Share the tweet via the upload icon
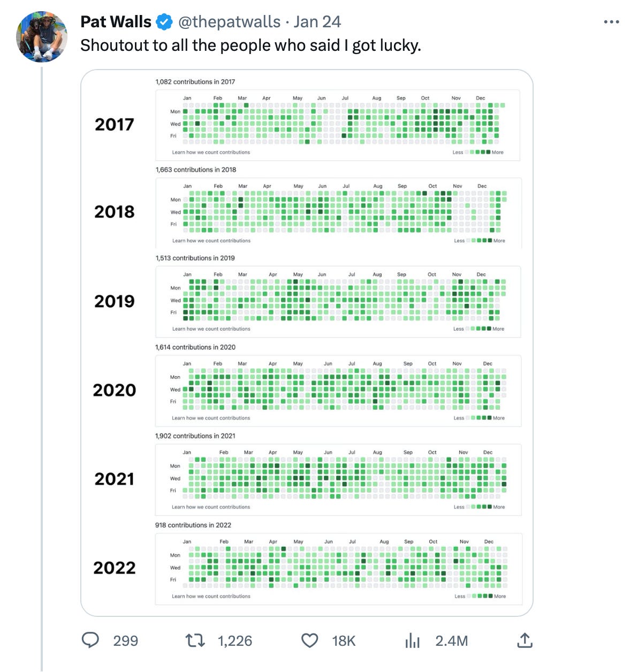Screen dimensions: 638x672 click(525, 640)
